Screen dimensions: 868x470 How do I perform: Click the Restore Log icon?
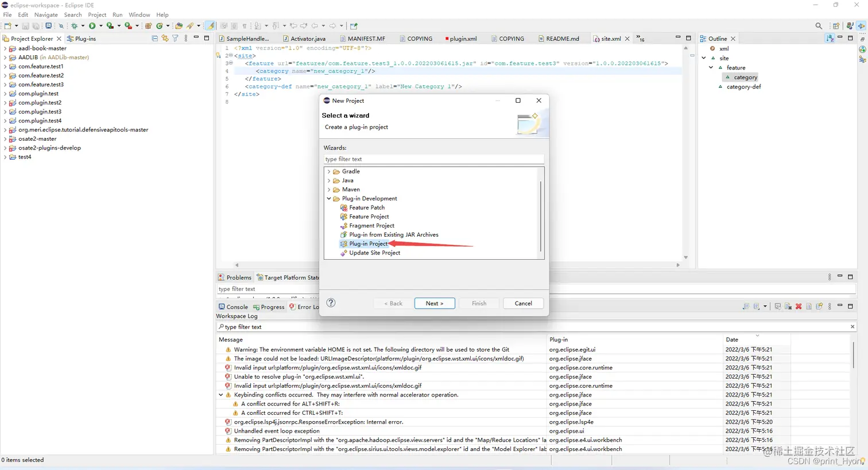[x=819, y=306]
